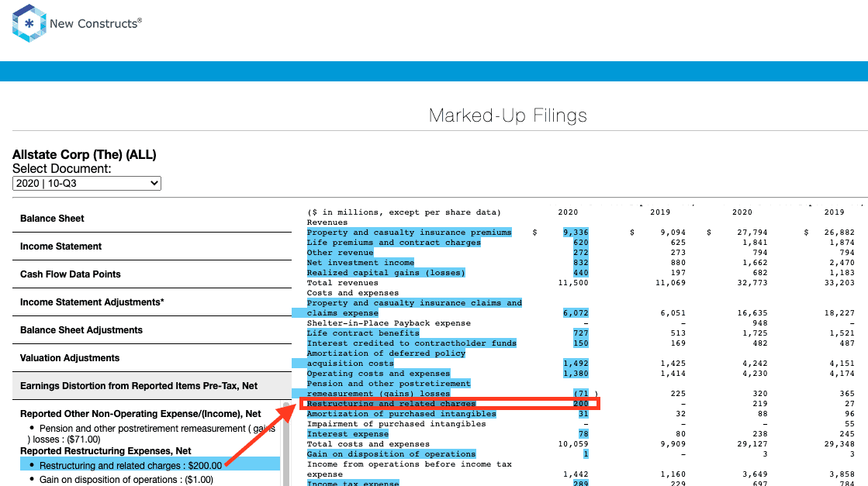
Task: Open the Income Statement section
Action: click(152, 246)
